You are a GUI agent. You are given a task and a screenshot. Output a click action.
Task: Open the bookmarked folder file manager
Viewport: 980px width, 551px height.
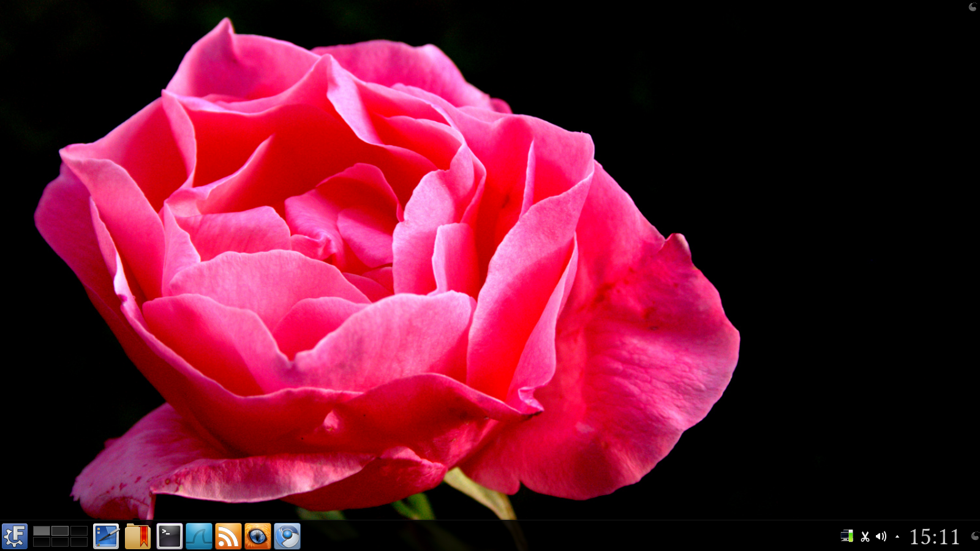tap(137, 536)
